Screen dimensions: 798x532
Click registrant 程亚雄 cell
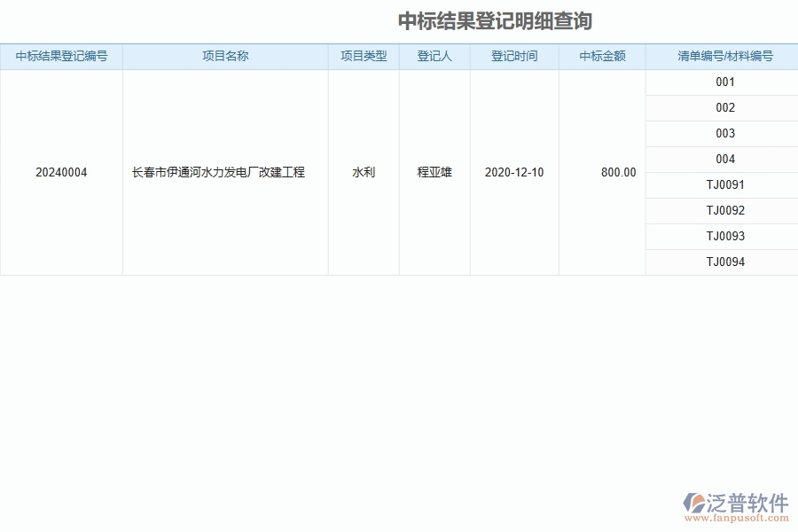pyautogui.click(x=434, y=172)
